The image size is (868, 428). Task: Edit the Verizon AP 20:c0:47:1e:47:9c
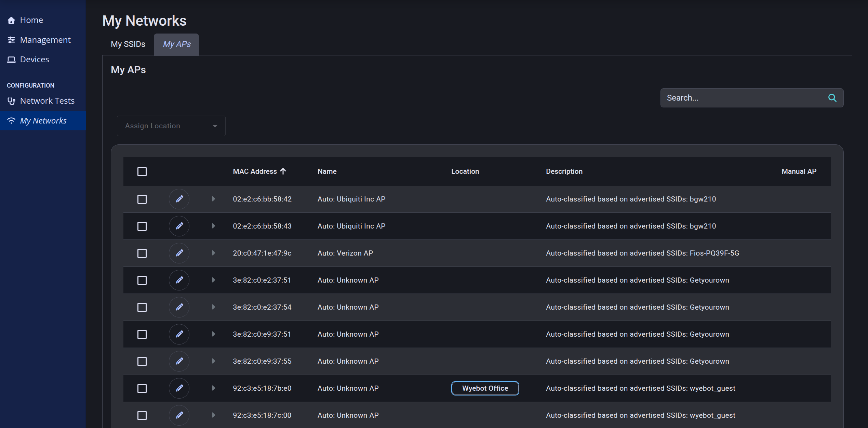tap(179, 253)
